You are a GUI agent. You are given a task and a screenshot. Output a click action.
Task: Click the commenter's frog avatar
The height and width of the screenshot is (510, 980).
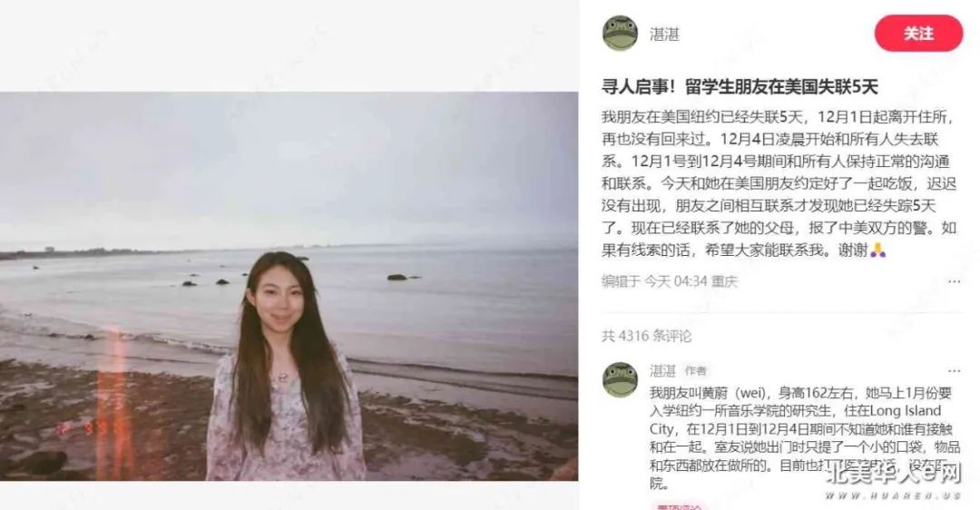(620, 379)
